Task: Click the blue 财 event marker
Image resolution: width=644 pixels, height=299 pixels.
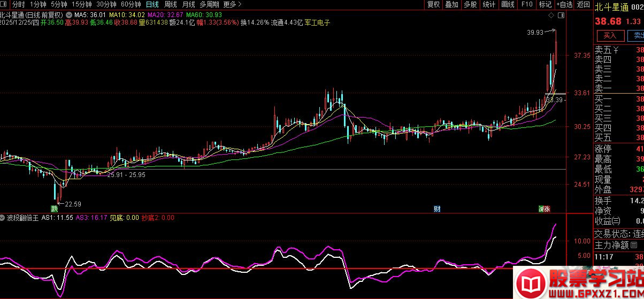Action: click(x=437, y=209)
